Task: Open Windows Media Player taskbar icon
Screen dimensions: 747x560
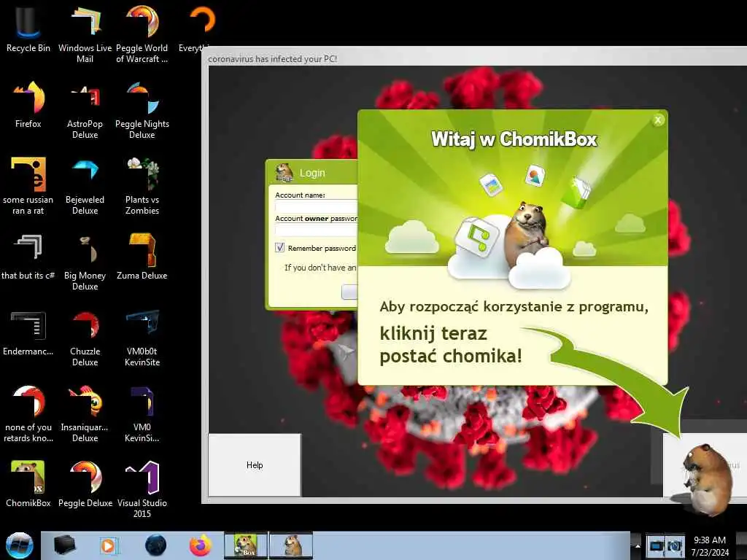Action: [x=108, y=545]
